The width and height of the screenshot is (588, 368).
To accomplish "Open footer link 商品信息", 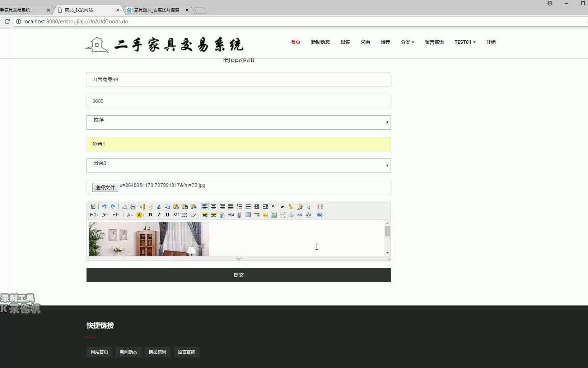I will (x=158, y=352).
